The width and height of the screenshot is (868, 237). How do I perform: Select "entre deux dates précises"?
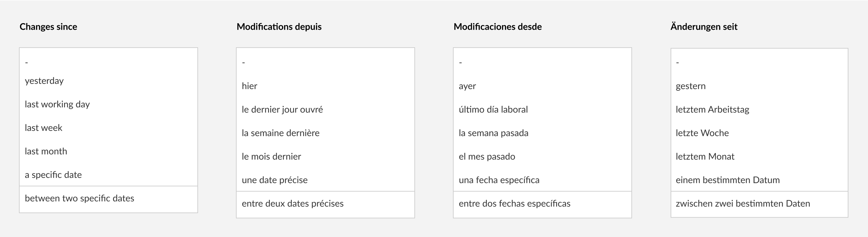tap(292, 203)
